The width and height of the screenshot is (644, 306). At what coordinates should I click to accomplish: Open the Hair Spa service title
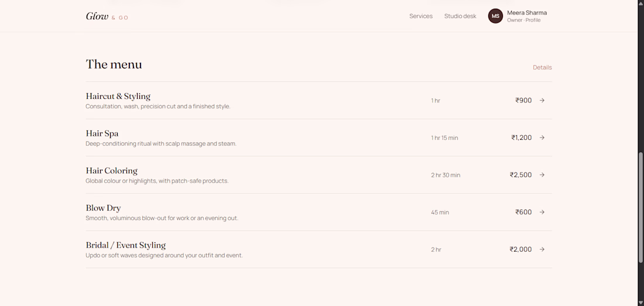click(x=102, y=133)
